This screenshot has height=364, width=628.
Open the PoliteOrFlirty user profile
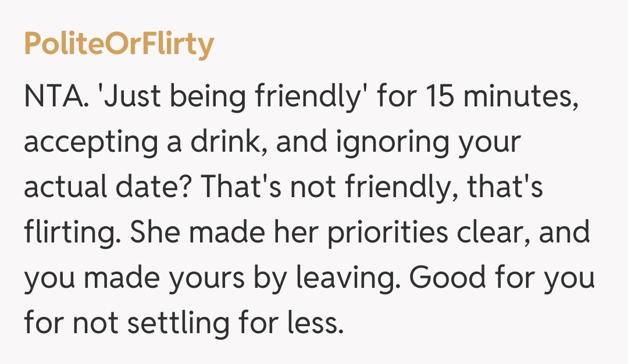click(119, 44)
